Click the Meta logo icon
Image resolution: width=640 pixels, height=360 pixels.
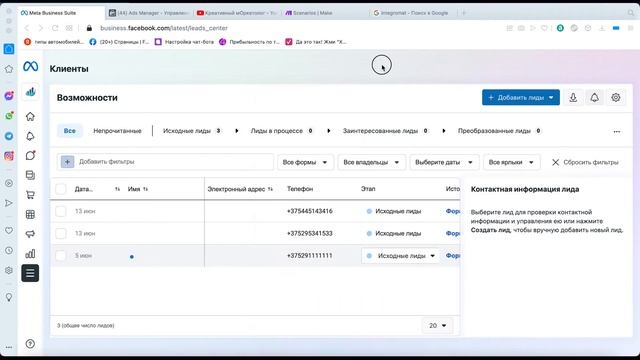click(x=31, y=66)
